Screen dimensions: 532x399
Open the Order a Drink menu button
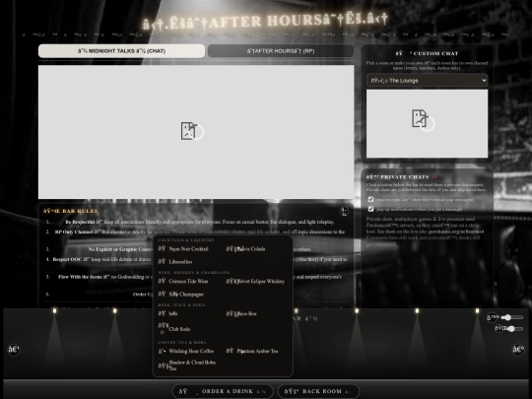tap(223, 391)
